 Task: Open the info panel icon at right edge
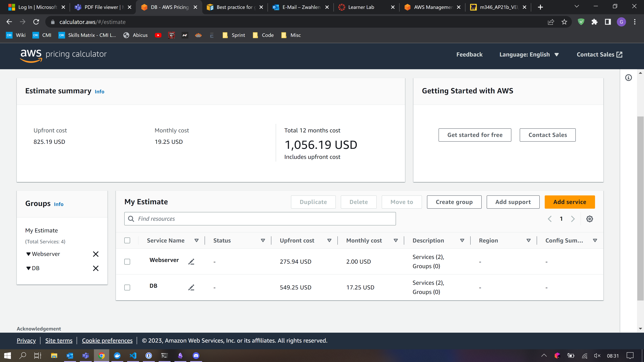pos(628,78)
